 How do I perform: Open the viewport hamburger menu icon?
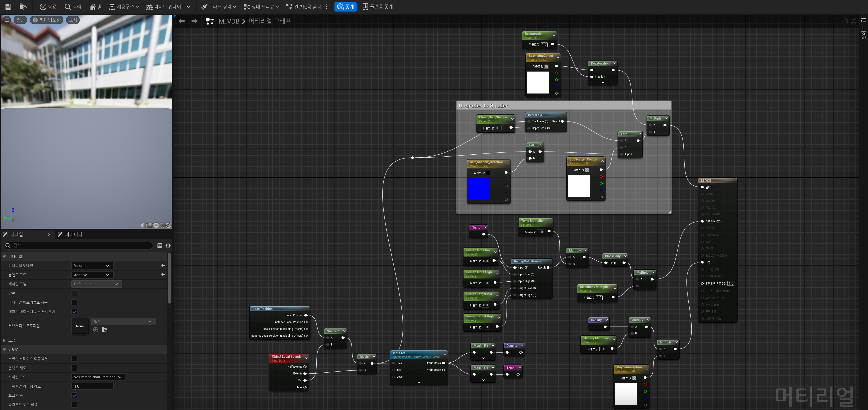pos(7,20)
